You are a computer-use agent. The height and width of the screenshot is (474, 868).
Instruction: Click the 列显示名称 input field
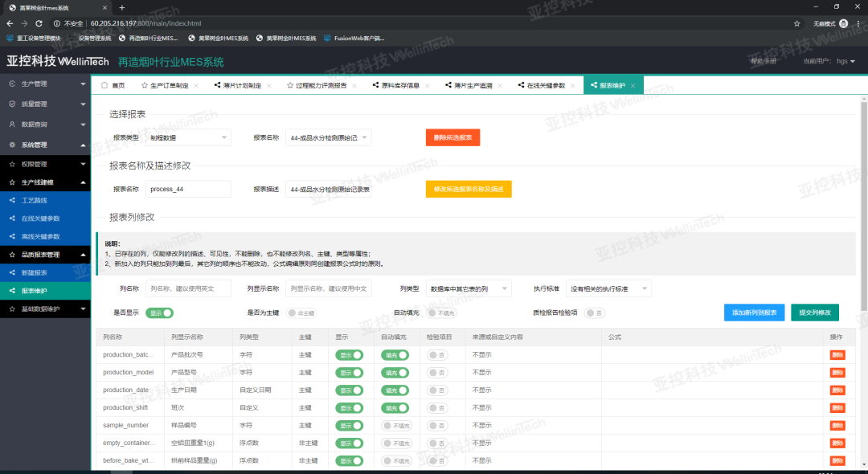pos(328,288)
